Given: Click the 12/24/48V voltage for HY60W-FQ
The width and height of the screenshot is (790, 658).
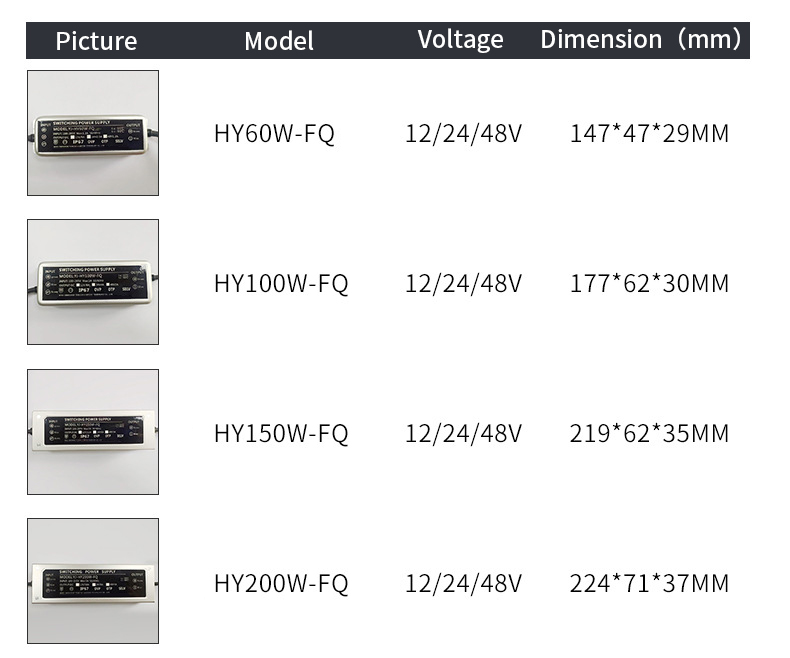Looking at the screenshot, I should pyautogui.click(x=464, y=134).
